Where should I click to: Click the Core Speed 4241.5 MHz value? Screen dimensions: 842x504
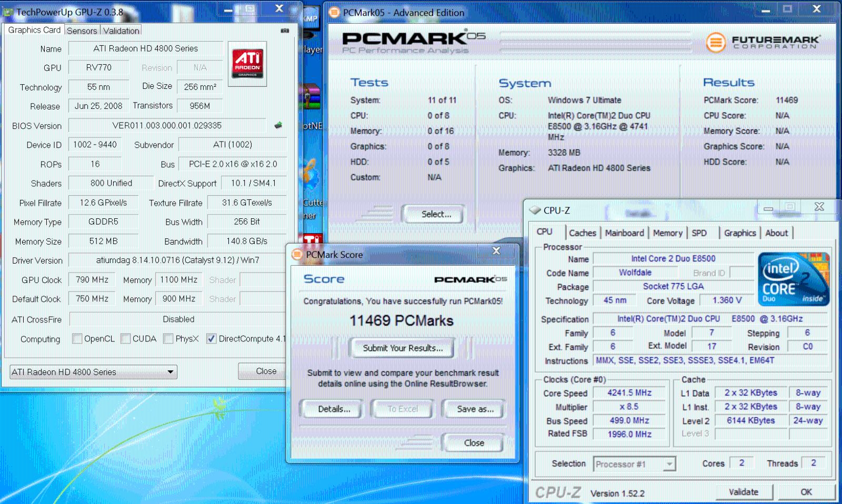(x=629, y=393)
